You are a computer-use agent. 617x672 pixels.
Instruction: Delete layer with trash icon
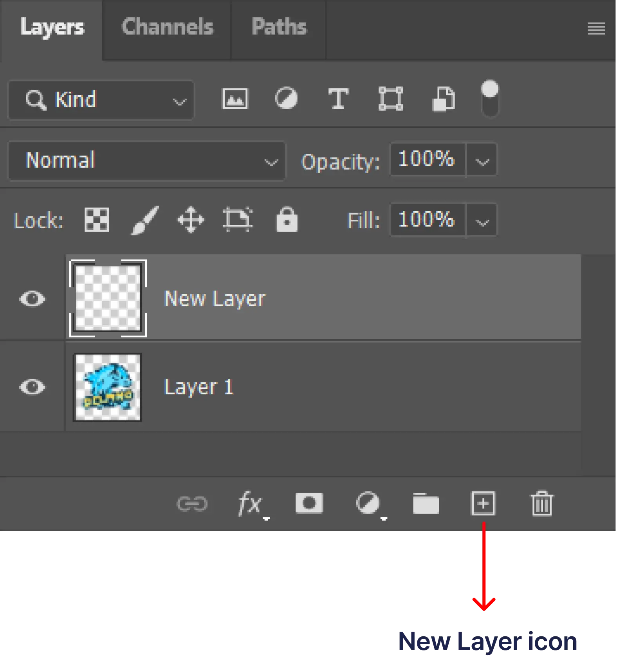tap(542, 504)
